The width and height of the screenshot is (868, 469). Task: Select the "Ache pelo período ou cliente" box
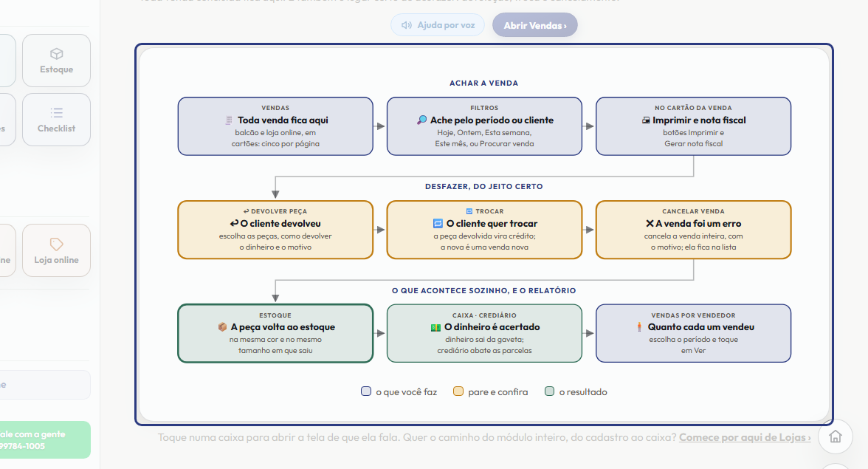coord(484,126)
